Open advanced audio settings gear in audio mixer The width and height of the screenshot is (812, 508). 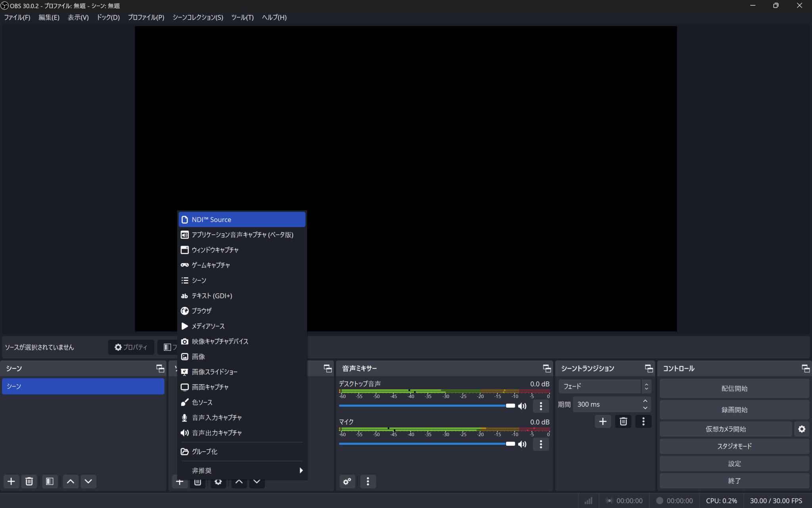(x=347, y=481)
